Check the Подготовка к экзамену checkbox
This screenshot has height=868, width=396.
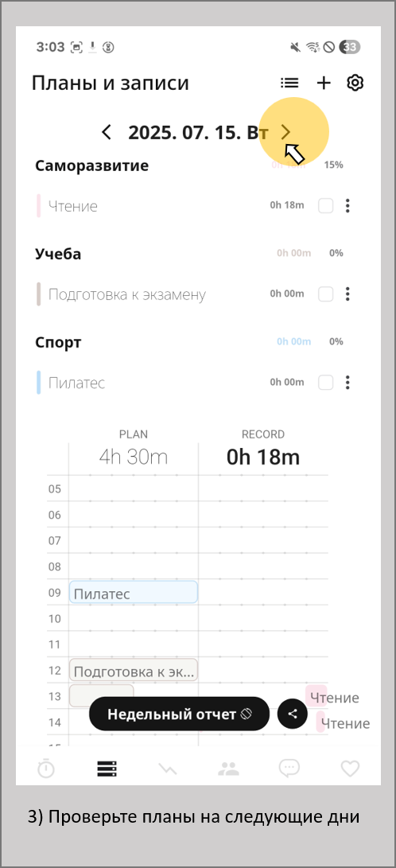tap(326, 294)
